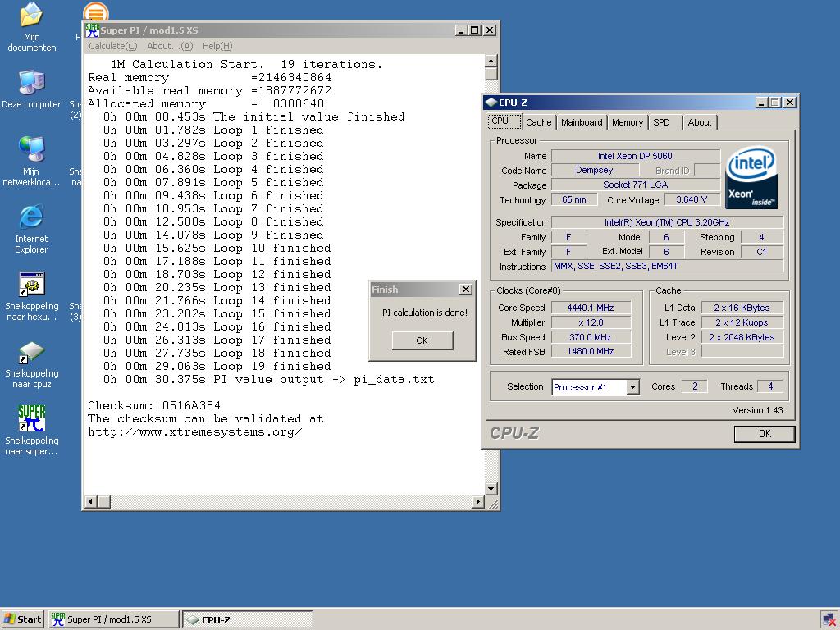This screenshot has height=630, width=840.
Task: Click the Bus Speed value 370.0 MHz
Action: [591, 337]
